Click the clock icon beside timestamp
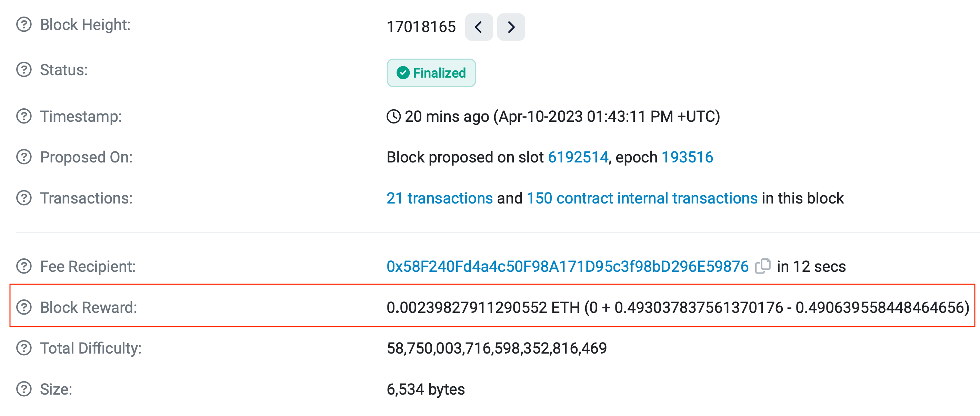This screenshot has height=416, width=980. click(x=393, y=117)
